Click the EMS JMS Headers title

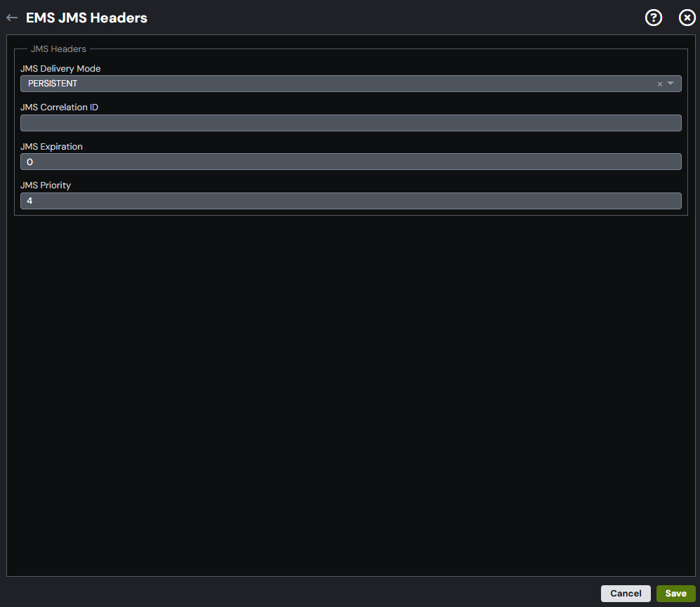pos(86,18)
